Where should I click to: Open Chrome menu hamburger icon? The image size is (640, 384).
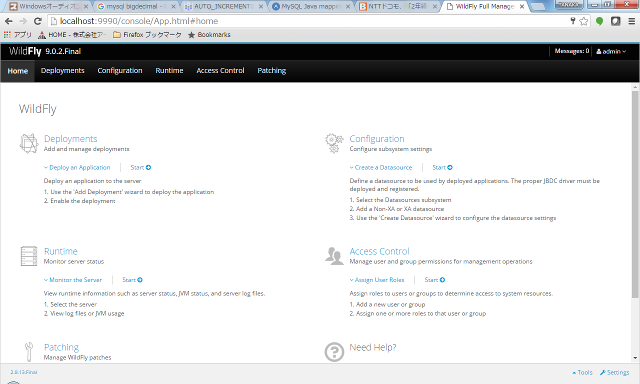coord(631,21)
